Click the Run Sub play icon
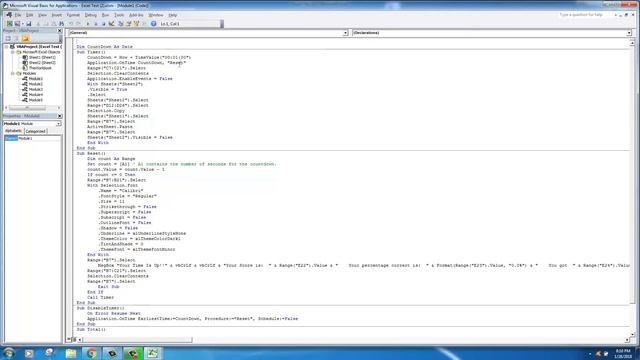 click(x=88, y=24)
